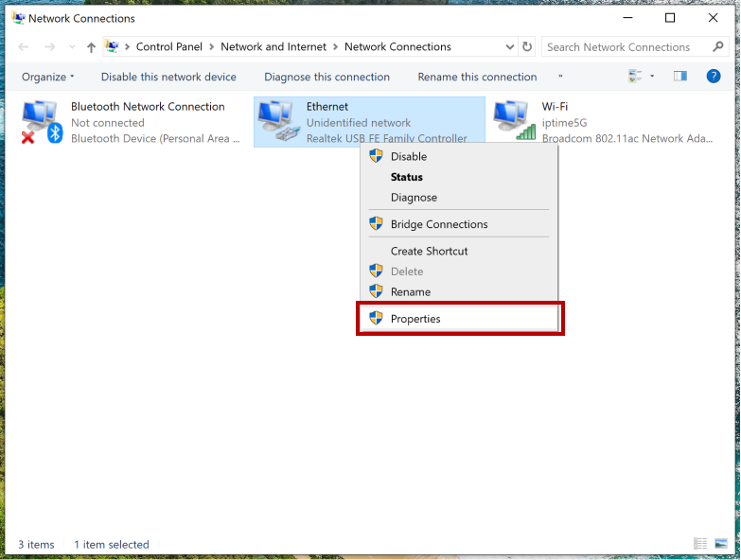
Task: Open the change view options dropdown arrow
Action: [x=652, y=77]
